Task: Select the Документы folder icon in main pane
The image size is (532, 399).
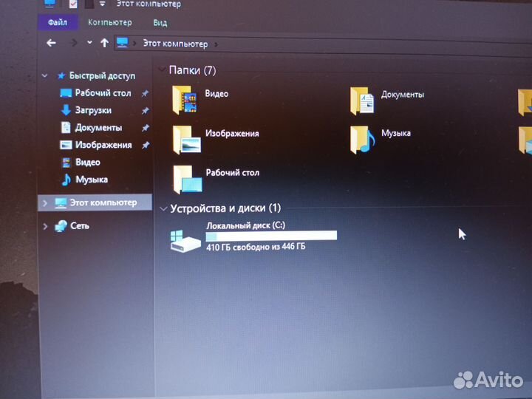Action: point(362,100)
